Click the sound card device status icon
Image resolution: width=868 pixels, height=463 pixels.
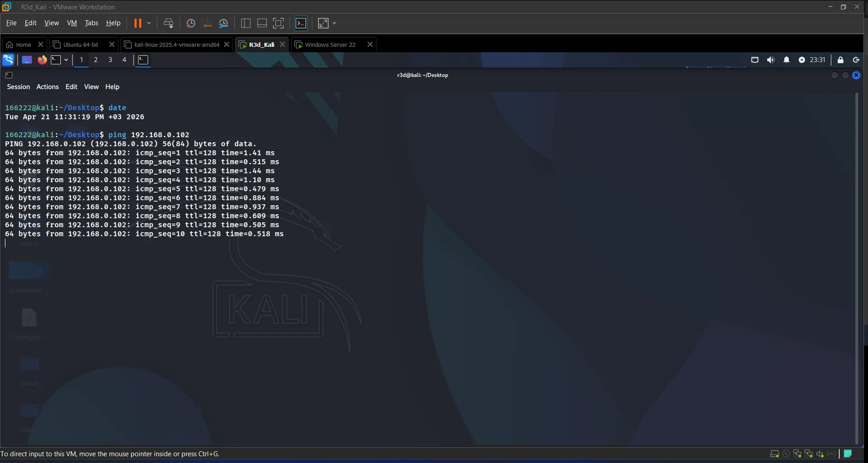click(820, 454)
